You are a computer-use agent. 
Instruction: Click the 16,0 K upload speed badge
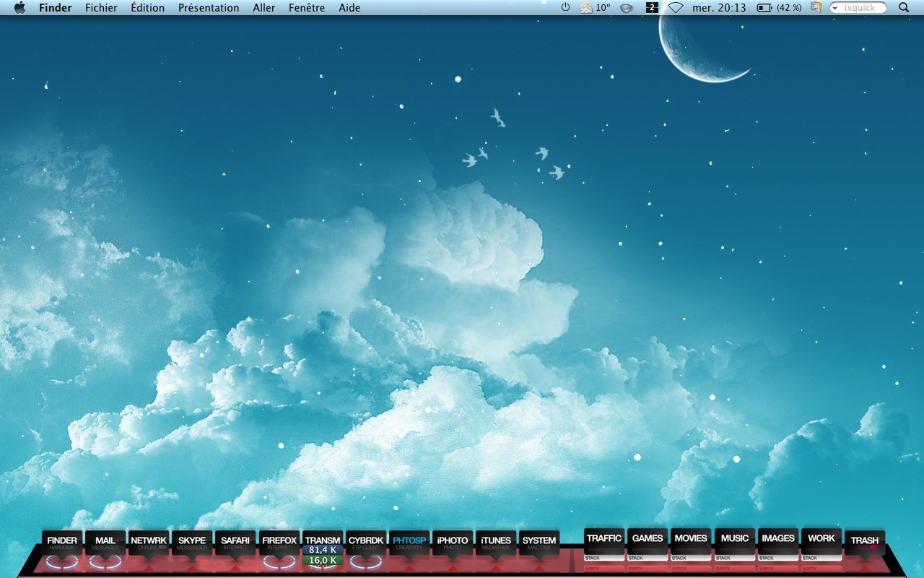323,560
